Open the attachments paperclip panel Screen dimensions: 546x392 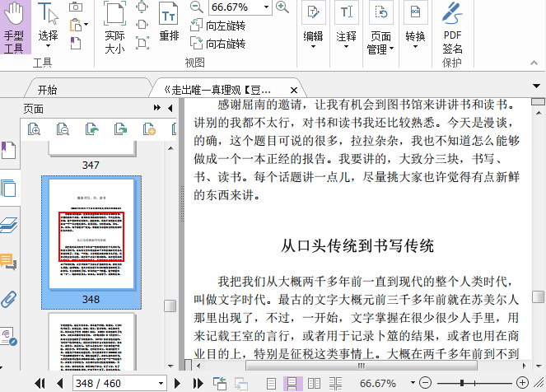8,300
